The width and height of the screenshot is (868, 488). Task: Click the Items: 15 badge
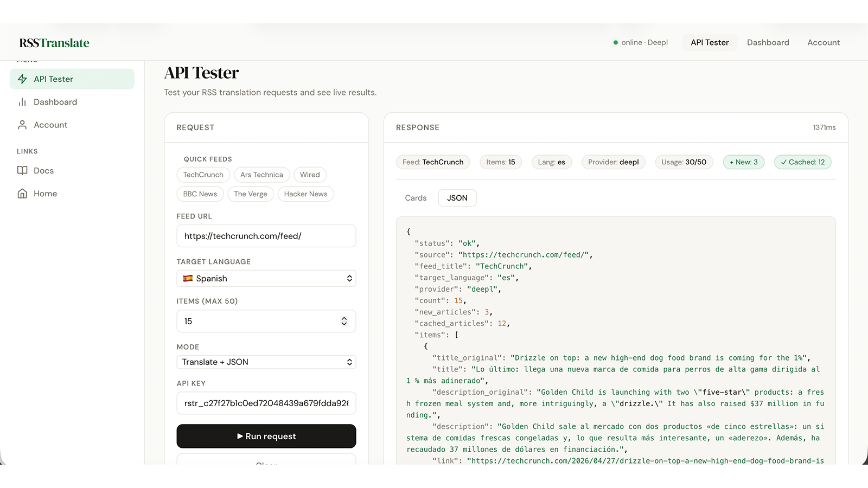click(x=501, y=162)
